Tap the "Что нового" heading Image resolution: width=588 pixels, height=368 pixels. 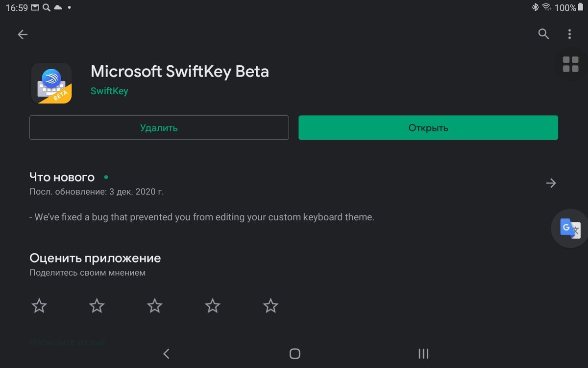pos(62,177)
